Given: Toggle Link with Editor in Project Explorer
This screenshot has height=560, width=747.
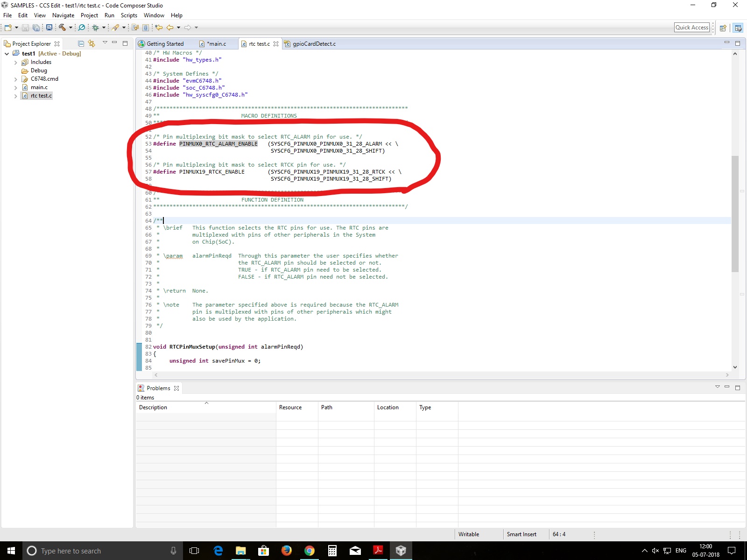Looking at the screenshot, I should click(x=92, y=43).
